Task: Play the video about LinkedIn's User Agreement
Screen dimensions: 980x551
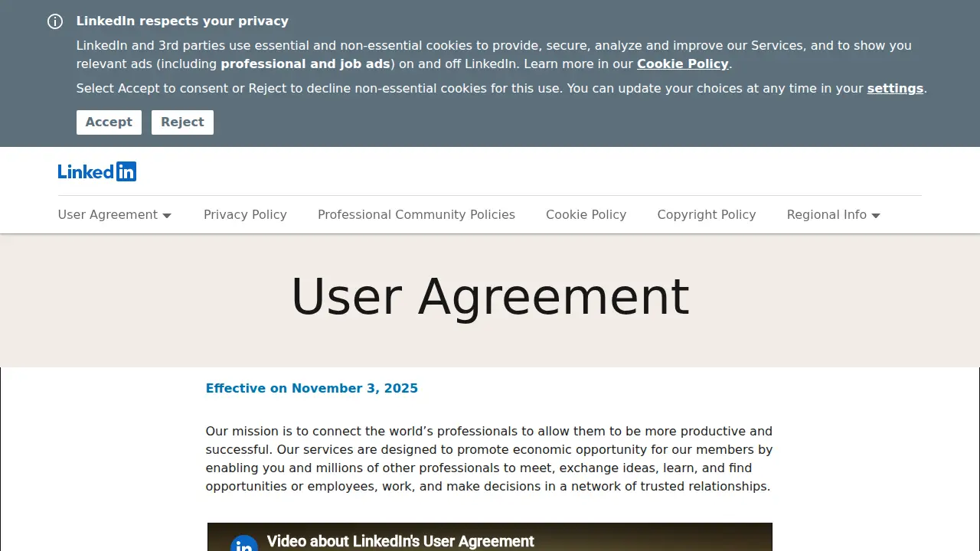Action: coord(490,537)
